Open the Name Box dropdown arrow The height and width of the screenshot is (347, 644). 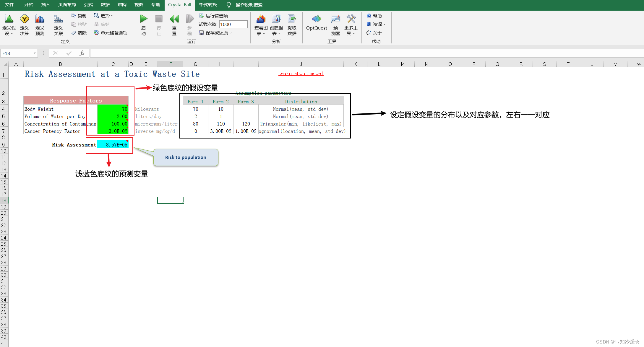pyautogui.click(x=35, y=53)
